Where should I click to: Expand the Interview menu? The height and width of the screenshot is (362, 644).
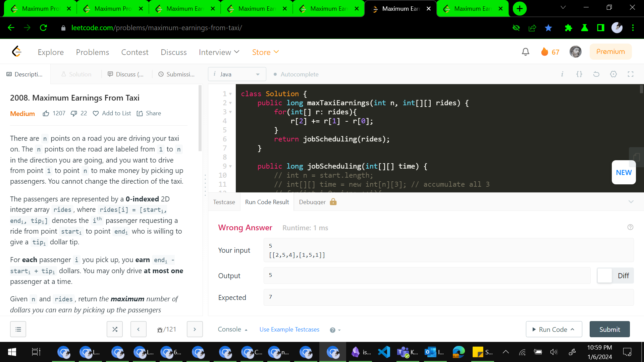219,52
